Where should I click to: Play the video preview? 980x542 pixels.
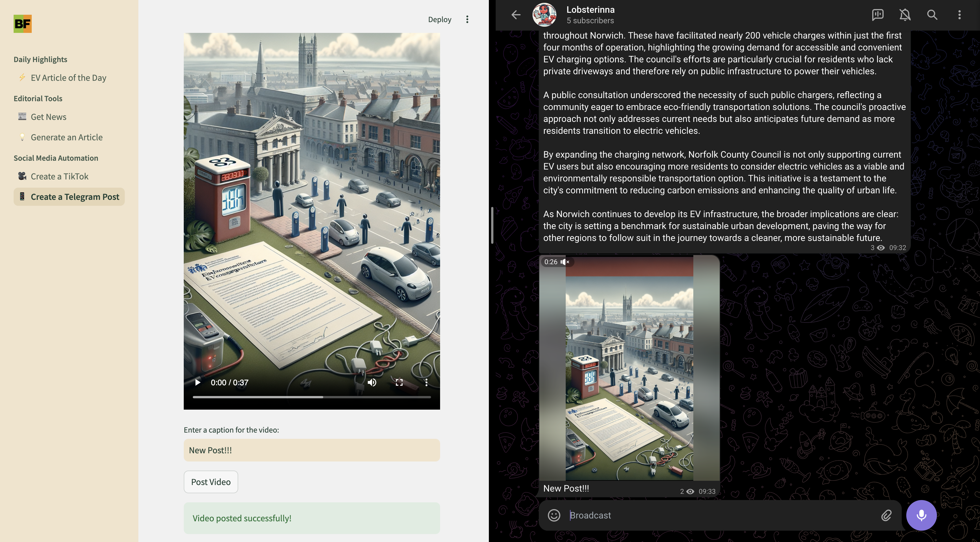point(197,382)
